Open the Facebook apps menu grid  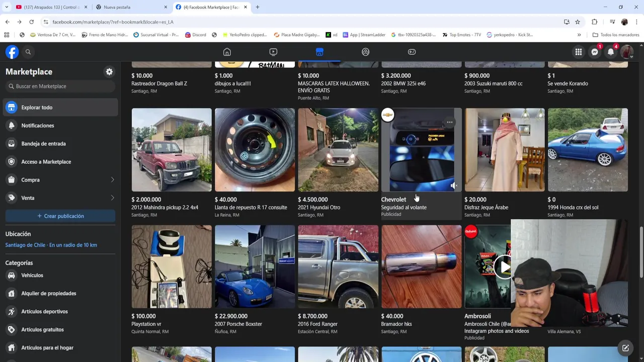(x=579, y=52)
